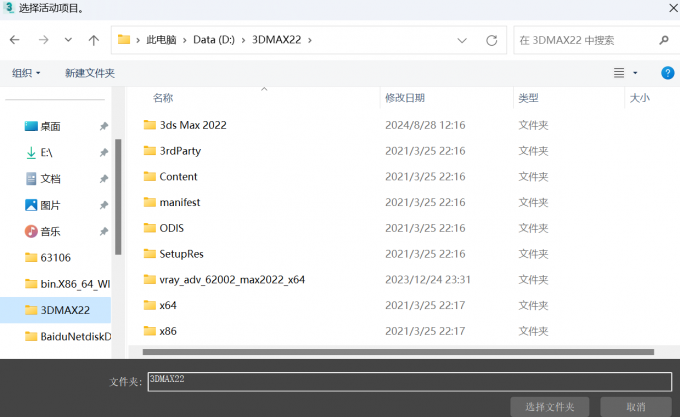Sort by 修改日期 column header
The height and width of the screenshot is (417, 680).
click(x=405, y=98)
